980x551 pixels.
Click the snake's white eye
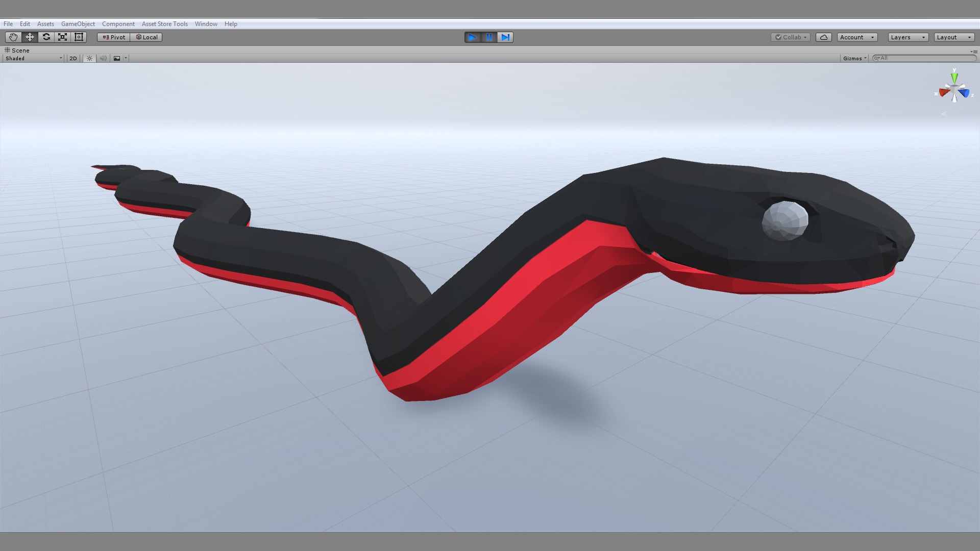[785, 220]
